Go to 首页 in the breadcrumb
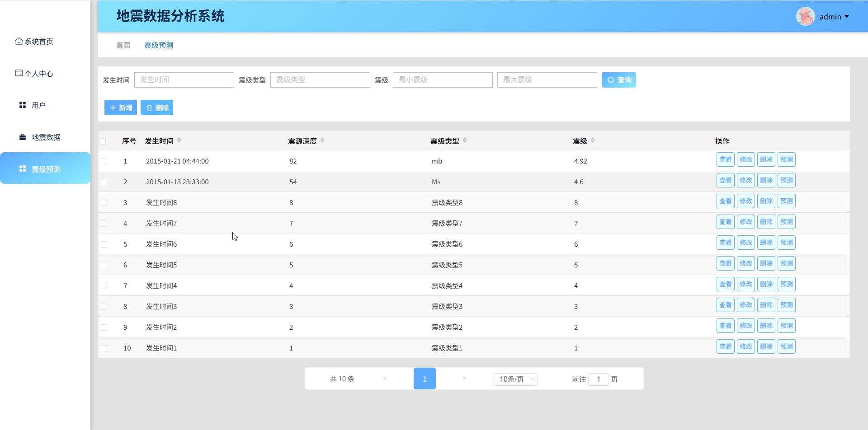Viewport: 868px width, 430px height. 123,45
